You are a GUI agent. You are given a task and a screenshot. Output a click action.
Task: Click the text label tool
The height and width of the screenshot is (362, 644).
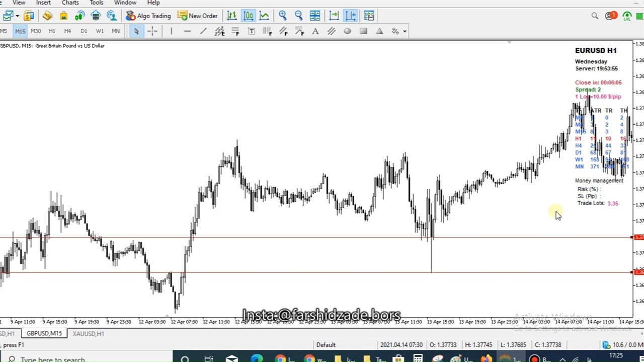251,31
